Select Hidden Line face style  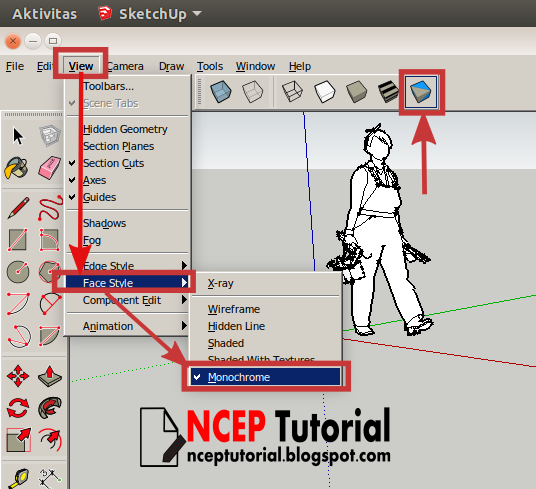click(x=266, y=326)
